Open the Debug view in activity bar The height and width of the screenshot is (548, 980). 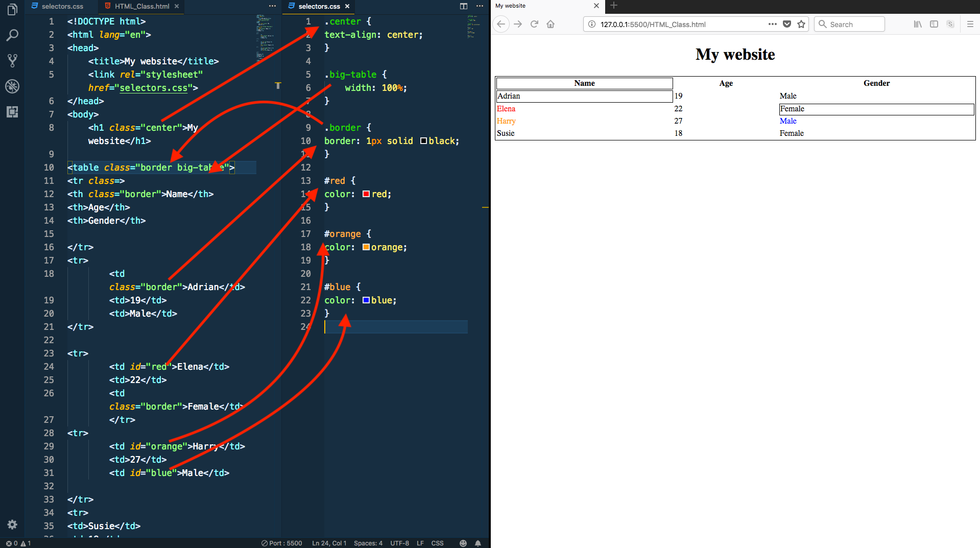(x=12, y=86)
